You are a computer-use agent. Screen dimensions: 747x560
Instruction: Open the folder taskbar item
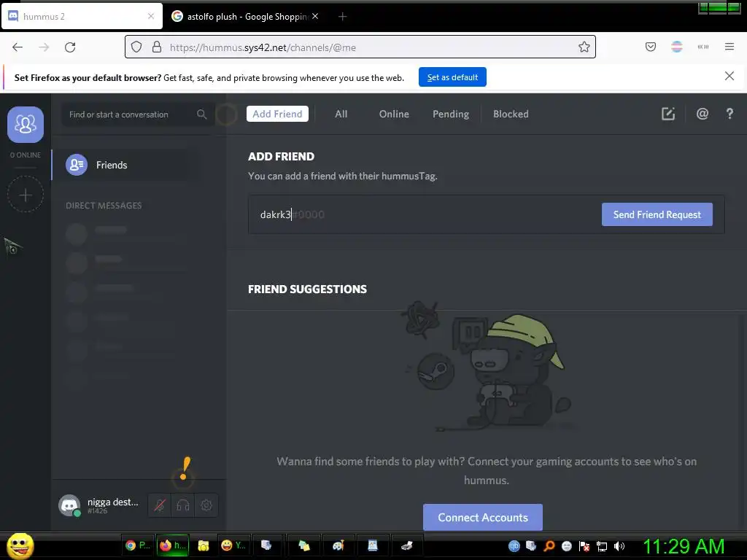[x=204, y=545]
